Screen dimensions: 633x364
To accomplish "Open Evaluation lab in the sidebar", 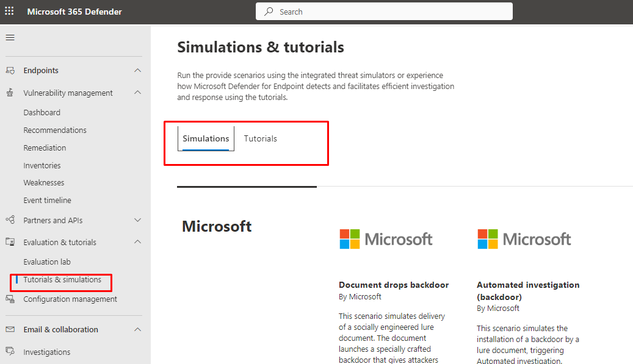I will pyautogui.click(x=47, y=262).
